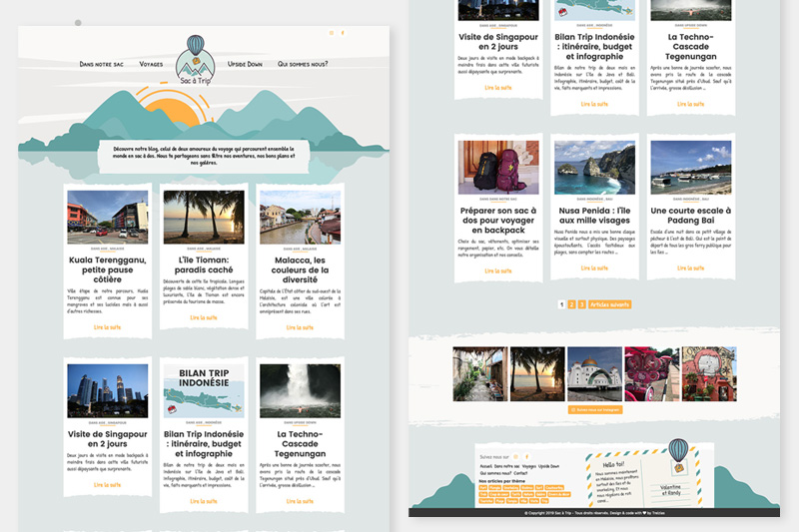The height and width of the screenshot is (532, 799).
Task: Open Singapore skyline photo in left page
Action: point(108,390)
